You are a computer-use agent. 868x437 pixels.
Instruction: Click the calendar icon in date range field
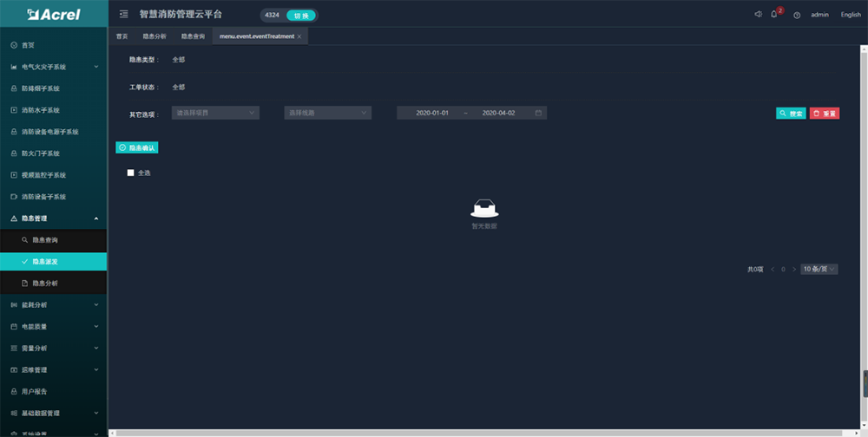coord(538,113)
